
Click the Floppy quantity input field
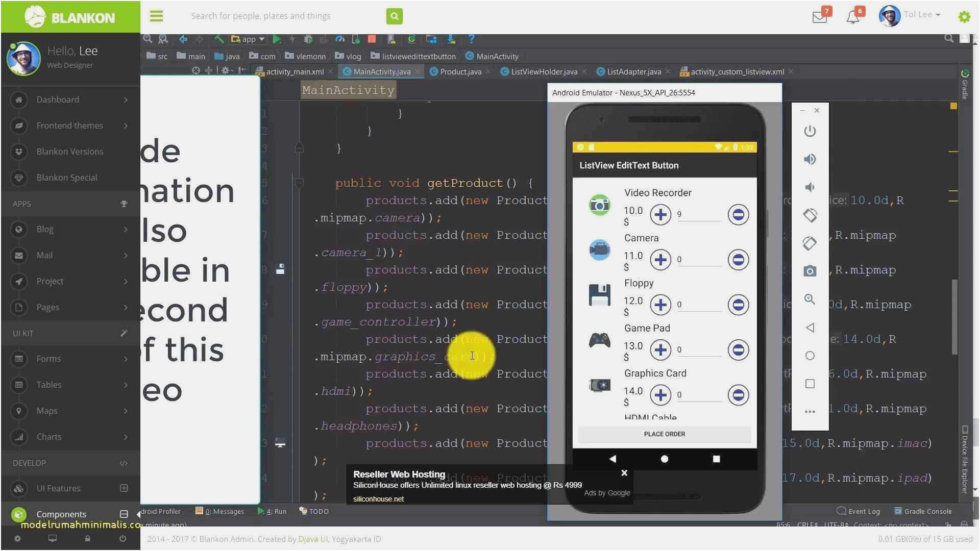(x=698, y=305)
